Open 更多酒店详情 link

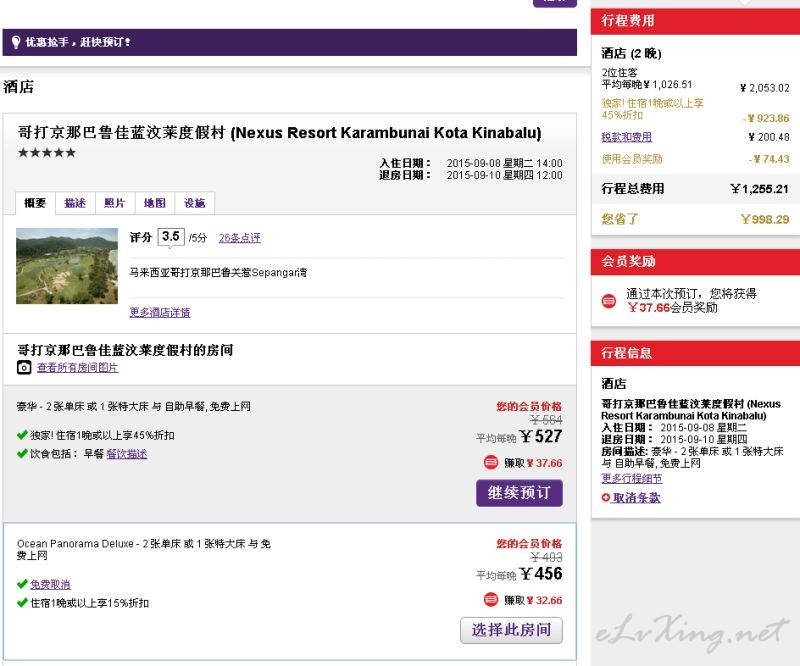coord(160,312)
